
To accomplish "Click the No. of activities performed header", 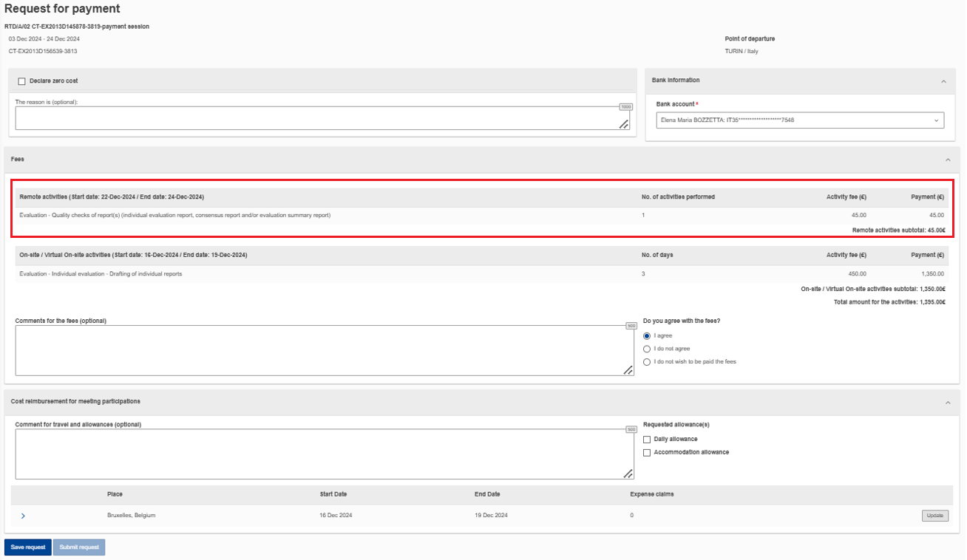I will click(x=678, y=197).
